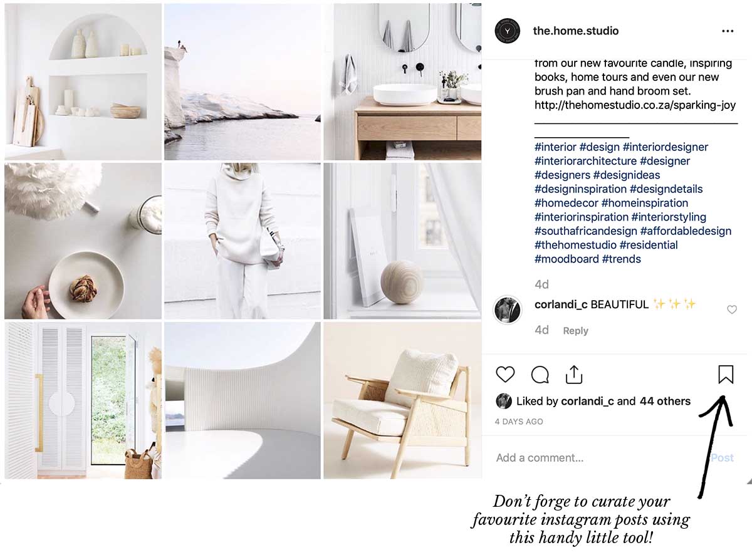Select the white arched shelf image
The image size is (752, 560).
click(83, 81)
